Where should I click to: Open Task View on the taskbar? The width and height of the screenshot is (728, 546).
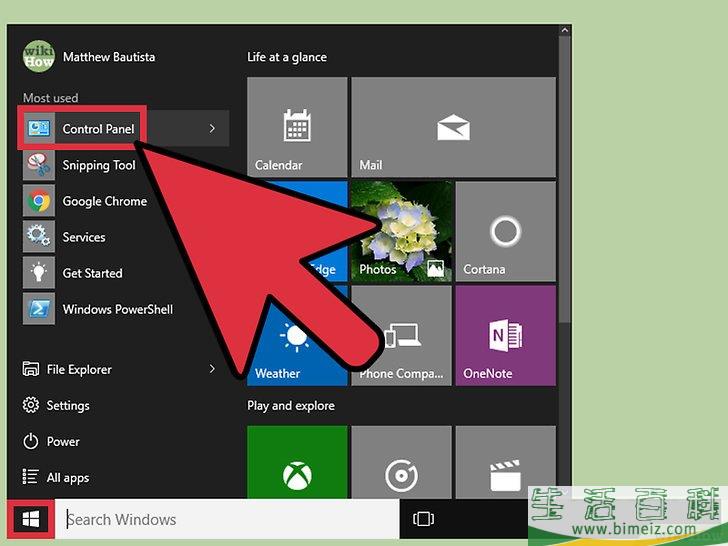(423, 519)
